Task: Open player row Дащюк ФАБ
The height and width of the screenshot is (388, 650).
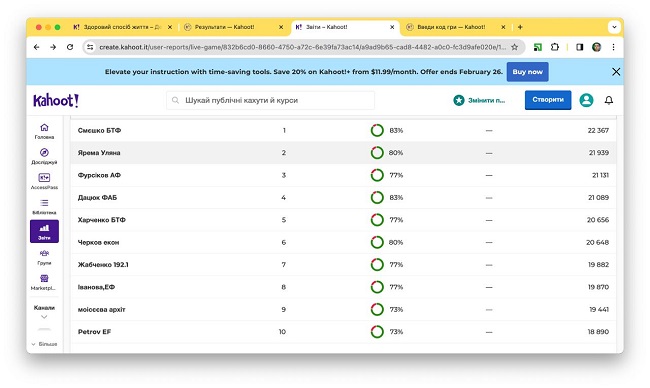Action: [343, 198]
